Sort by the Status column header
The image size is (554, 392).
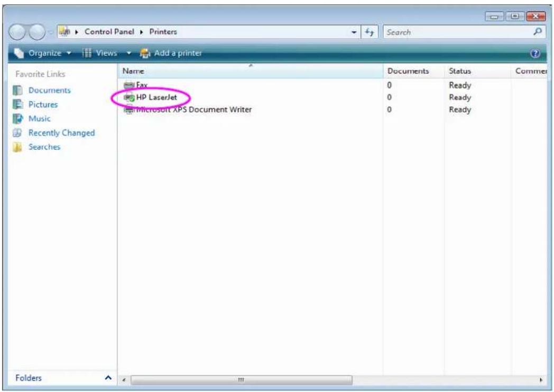(x=478, y=71)
